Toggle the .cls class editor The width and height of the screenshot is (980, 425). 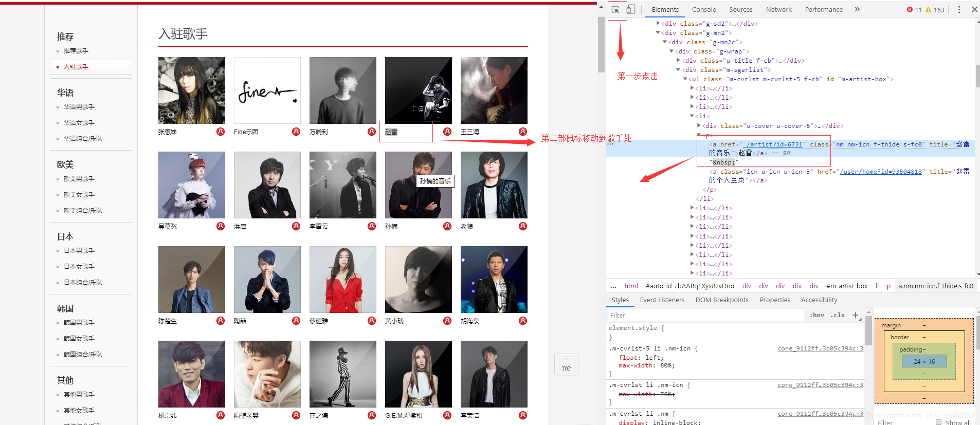(838, 315)
